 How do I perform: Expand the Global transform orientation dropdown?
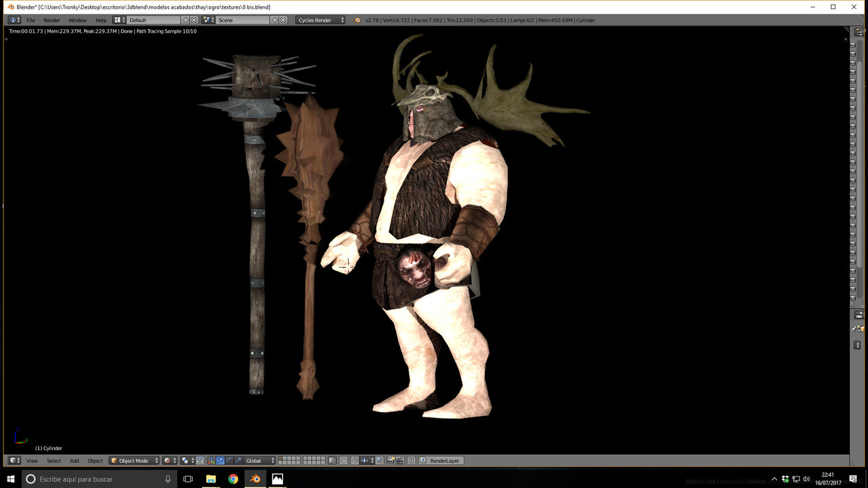(260, 461)
